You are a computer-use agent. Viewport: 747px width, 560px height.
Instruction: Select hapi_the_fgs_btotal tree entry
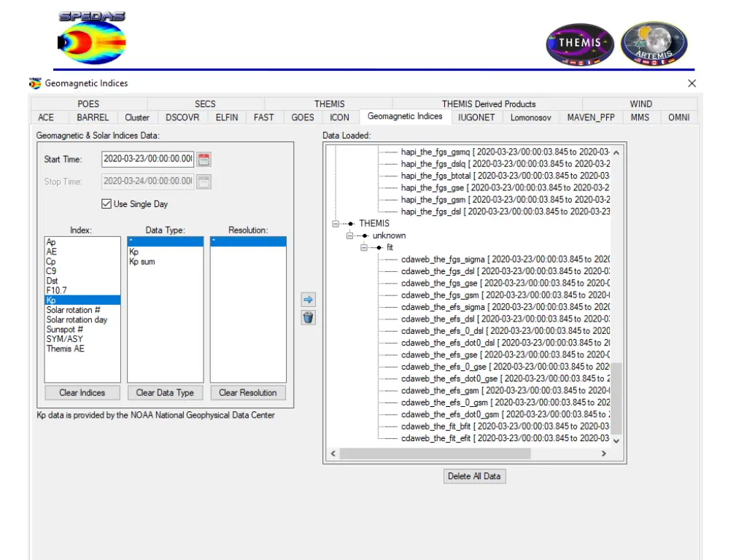coord(505,176)
